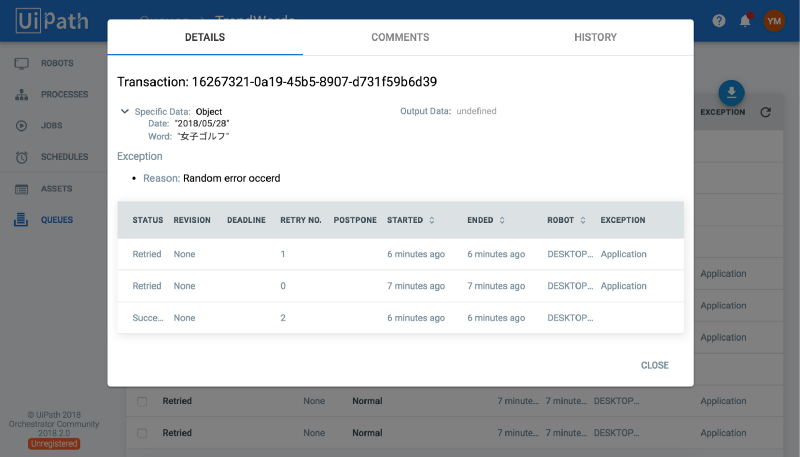Select the Retried row with retry 1
The image size is (800, 457).
(401, 254)
